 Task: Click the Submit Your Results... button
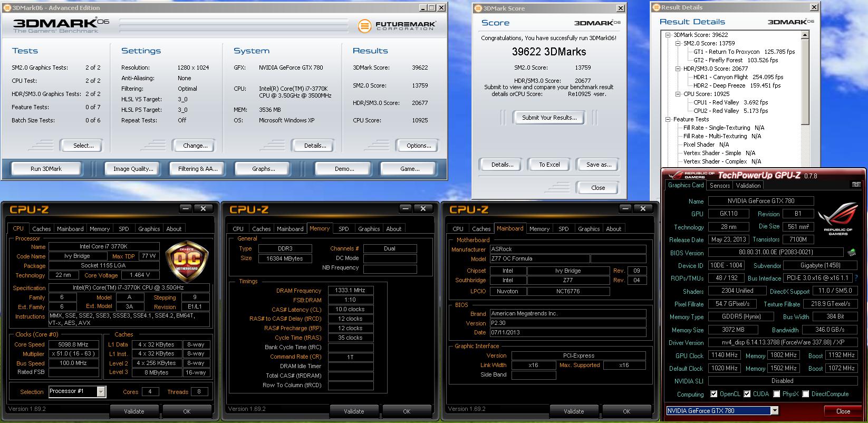point(549,118)
